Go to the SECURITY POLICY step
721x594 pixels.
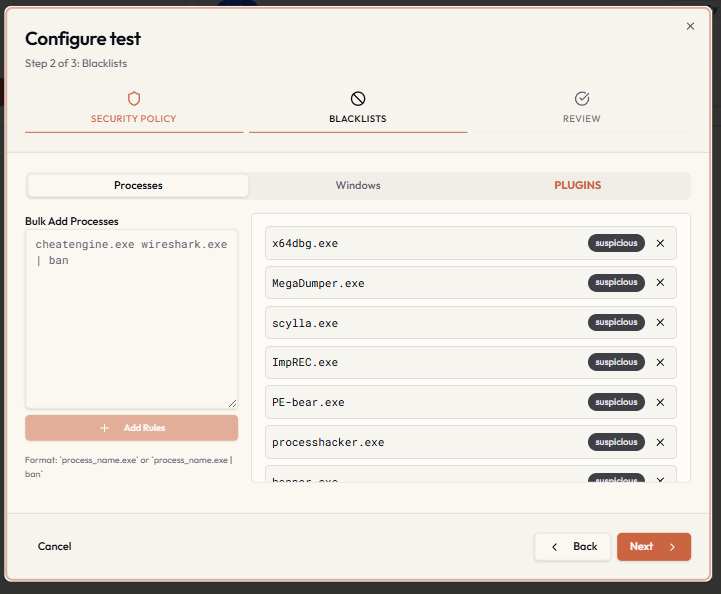[x=133, y=119]
